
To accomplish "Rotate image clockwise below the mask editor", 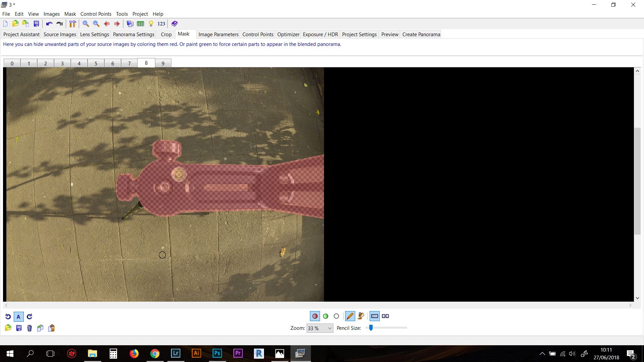I will (30, 316).
